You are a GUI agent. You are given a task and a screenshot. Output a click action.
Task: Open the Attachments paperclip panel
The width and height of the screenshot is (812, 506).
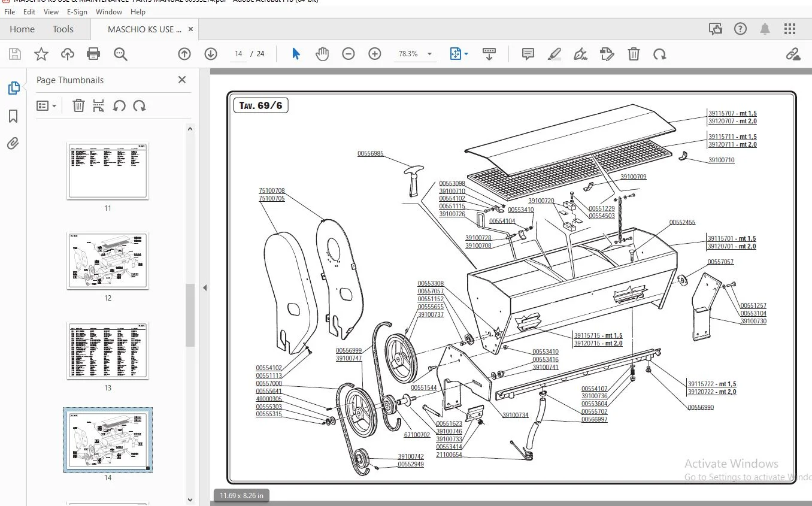pyautogui.click(x=13, y=143)
